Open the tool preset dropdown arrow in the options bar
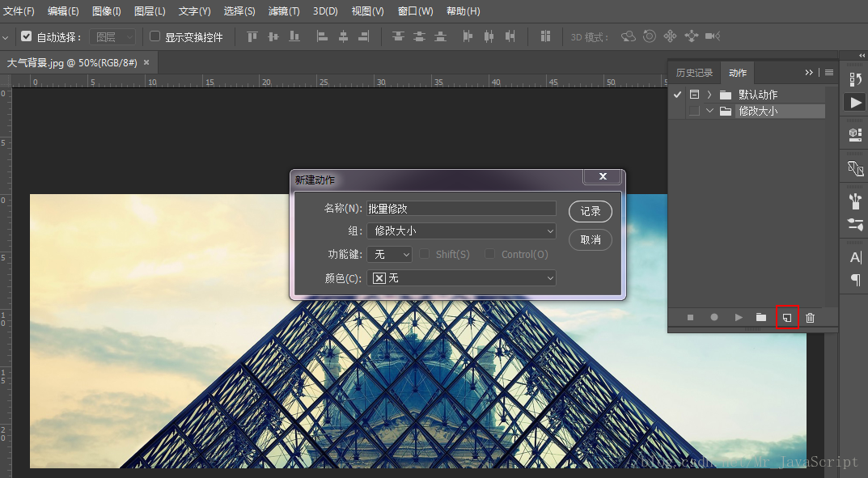 6,38
